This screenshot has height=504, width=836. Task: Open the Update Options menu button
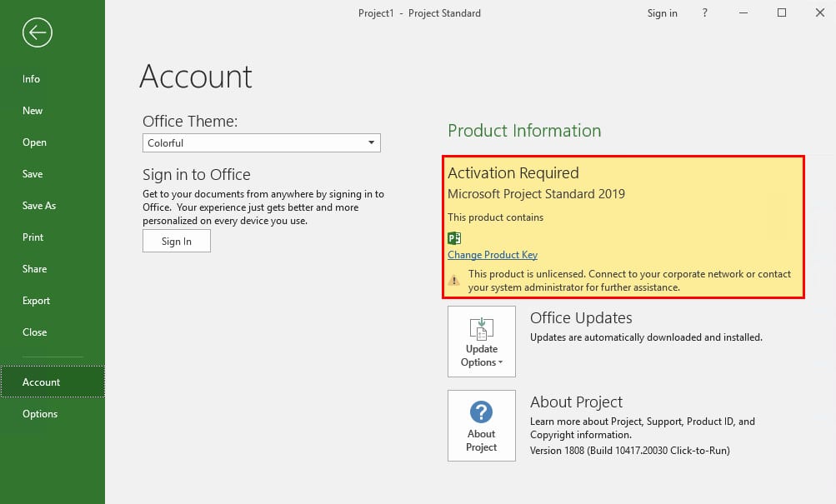click(x=482, y=342)
